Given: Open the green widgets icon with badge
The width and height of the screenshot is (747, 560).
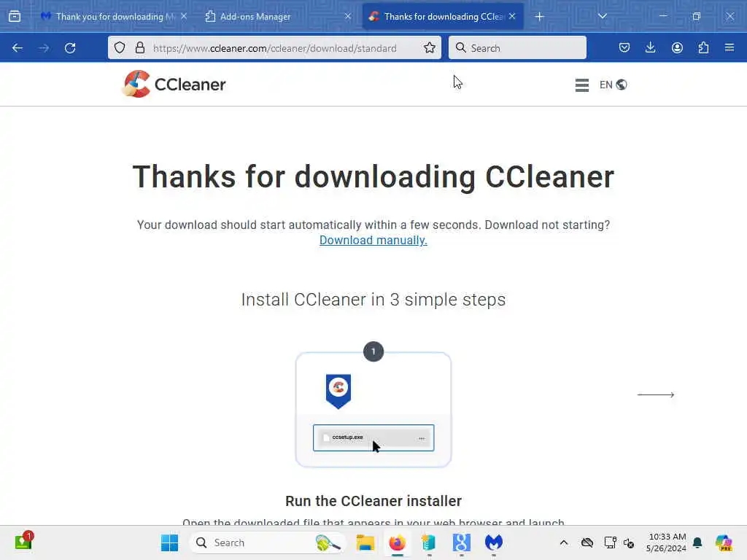Looking at the screenshot, I should 24,542.
